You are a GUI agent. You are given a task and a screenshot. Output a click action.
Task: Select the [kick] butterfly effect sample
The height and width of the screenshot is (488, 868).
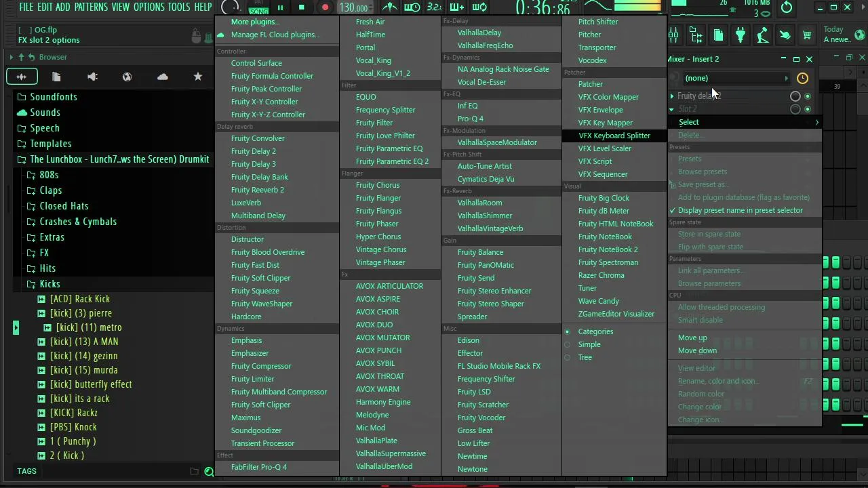[x=91, y=384]
